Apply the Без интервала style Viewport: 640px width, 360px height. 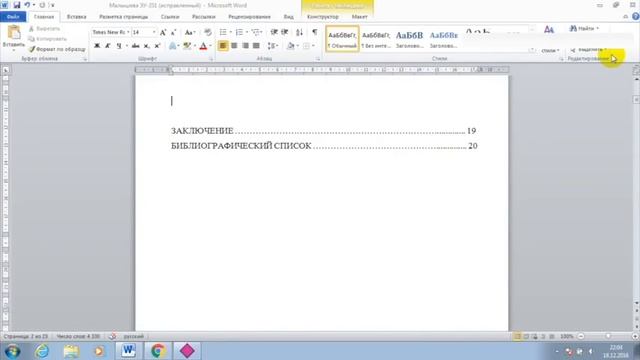click(376, 39)
